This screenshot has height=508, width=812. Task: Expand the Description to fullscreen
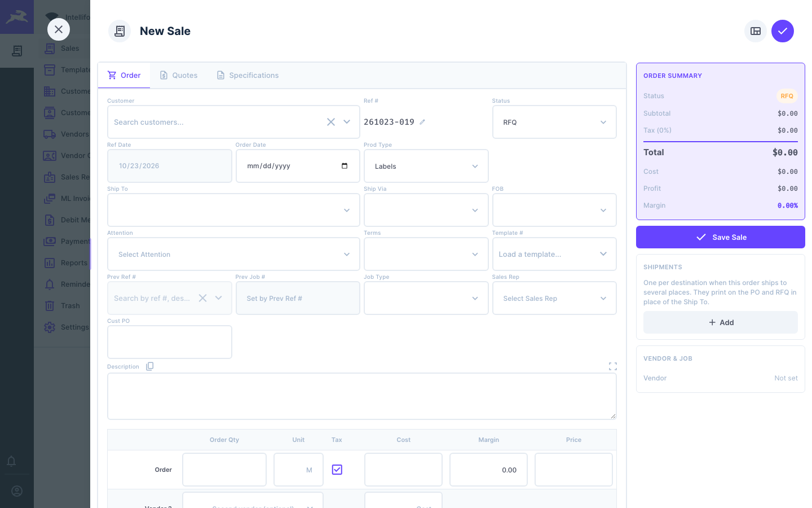613,366
